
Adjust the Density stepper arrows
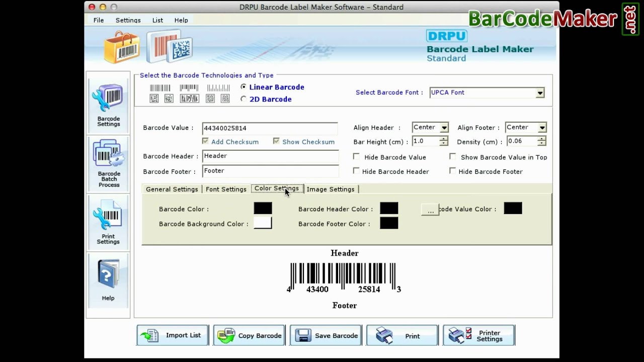541,141
